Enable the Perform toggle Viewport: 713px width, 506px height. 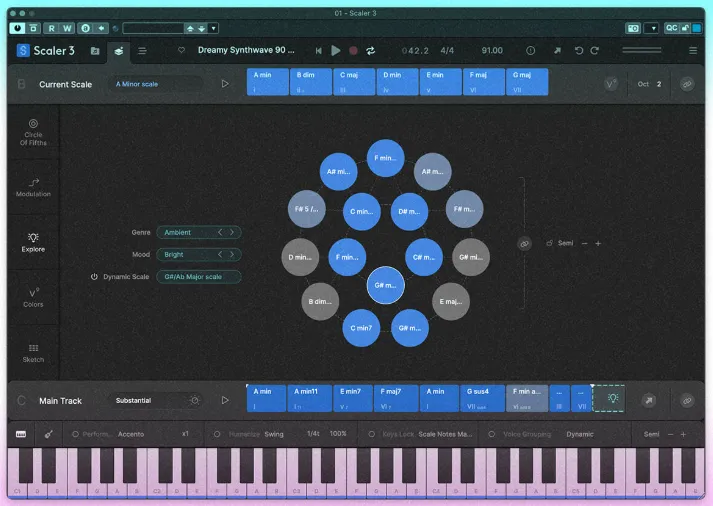click(75, 434)
